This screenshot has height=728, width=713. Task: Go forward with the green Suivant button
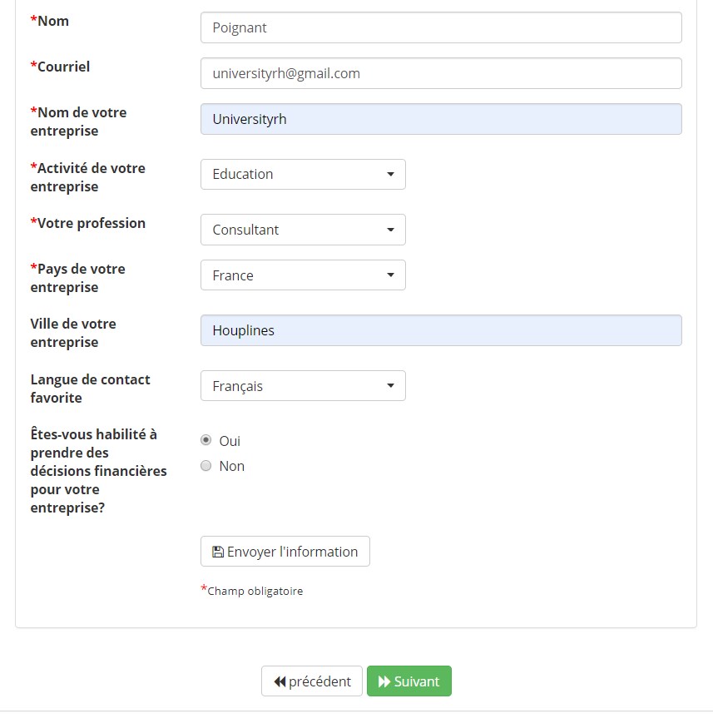[409, 681]
